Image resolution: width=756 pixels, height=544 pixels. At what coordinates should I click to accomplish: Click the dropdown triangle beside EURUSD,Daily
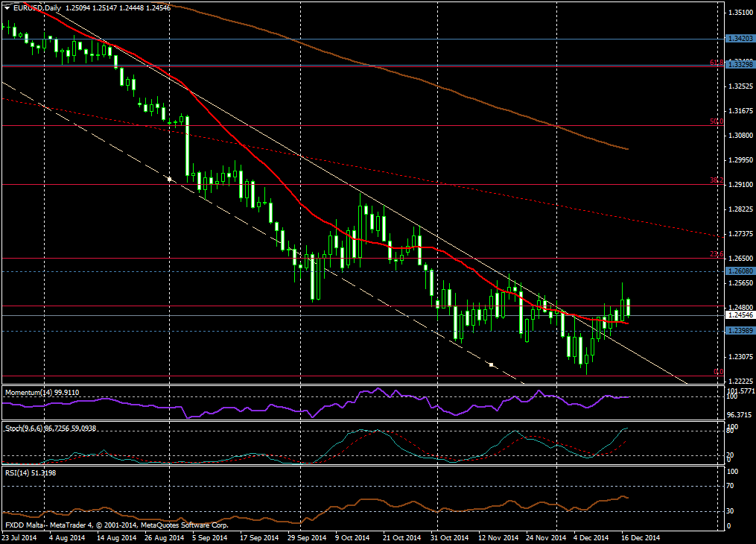coord(7,7)
